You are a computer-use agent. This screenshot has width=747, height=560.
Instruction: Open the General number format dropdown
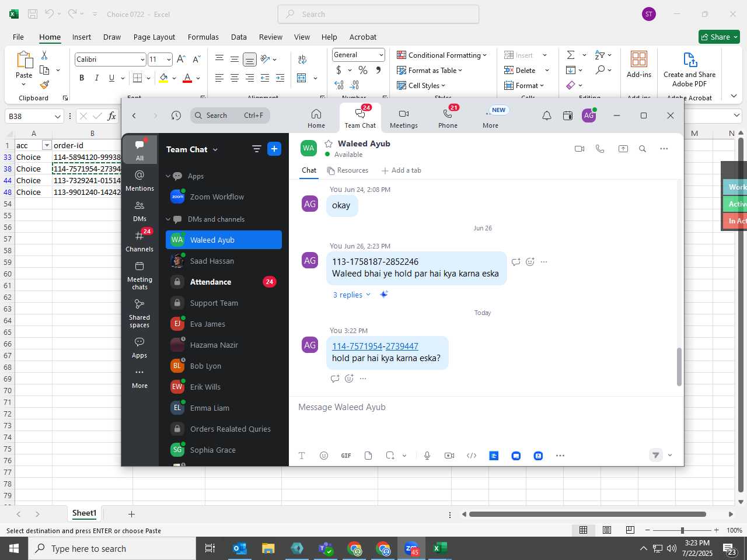tap(381, 55)
